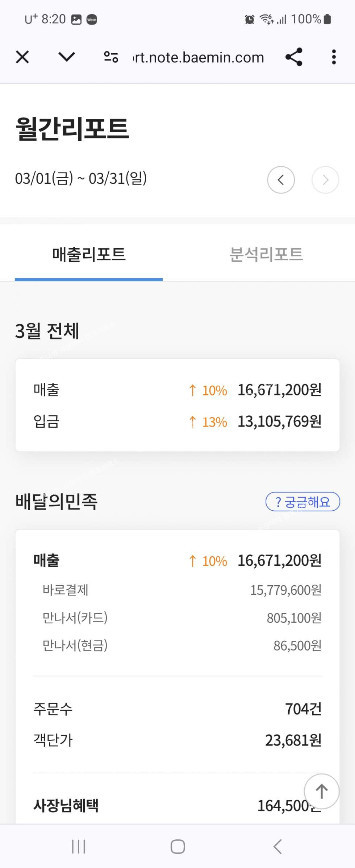Tap the 매출 10% increase indicator in 3월 전체

click(x=208, y=390)
